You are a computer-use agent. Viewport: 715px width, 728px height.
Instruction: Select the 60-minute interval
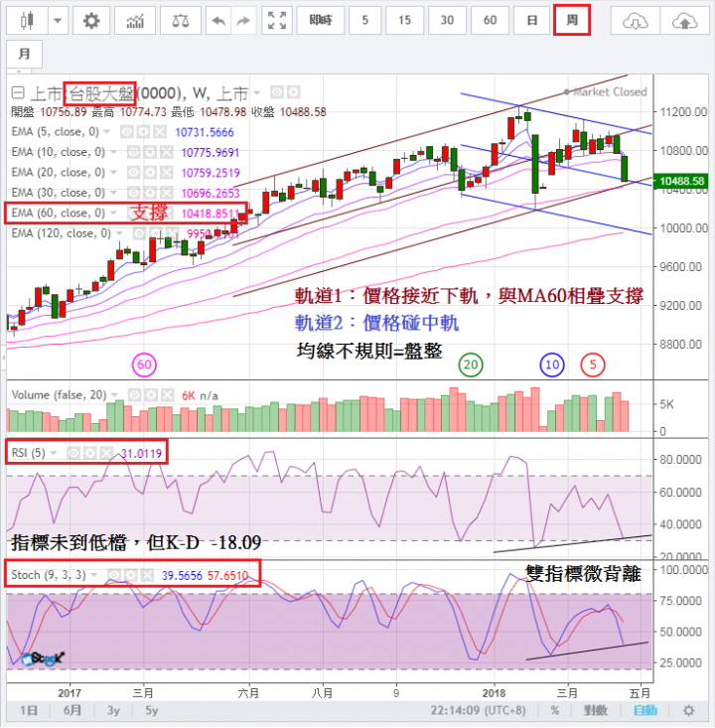tap(490, 21)
